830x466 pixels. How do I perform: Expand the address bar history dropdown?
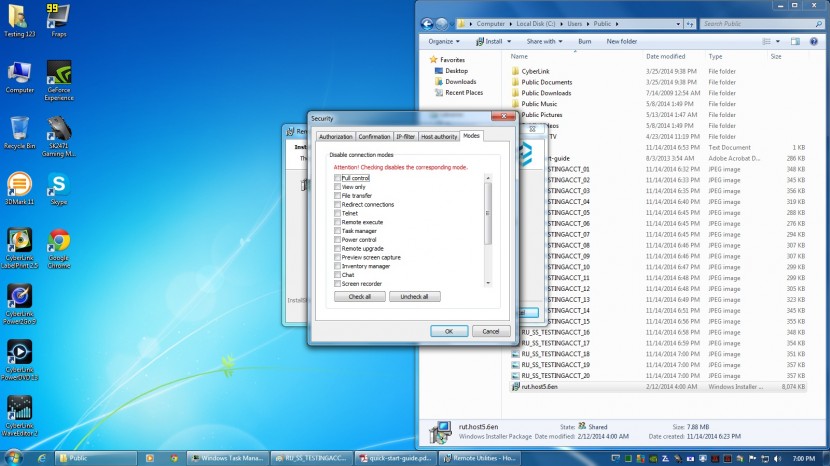point(678,24)
